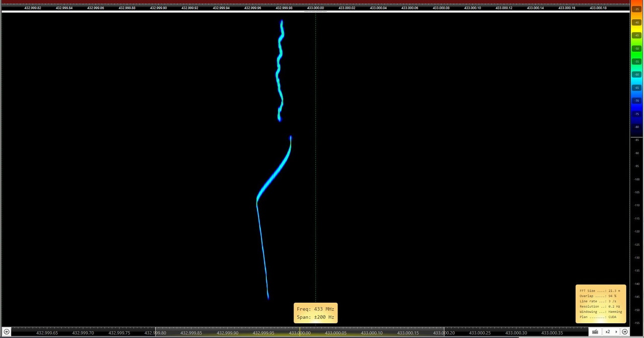The width and height of the screenshot is (644, 338).
Task: Click the Span: ±200 Hz readout
Action: click(x=315, y=317)
